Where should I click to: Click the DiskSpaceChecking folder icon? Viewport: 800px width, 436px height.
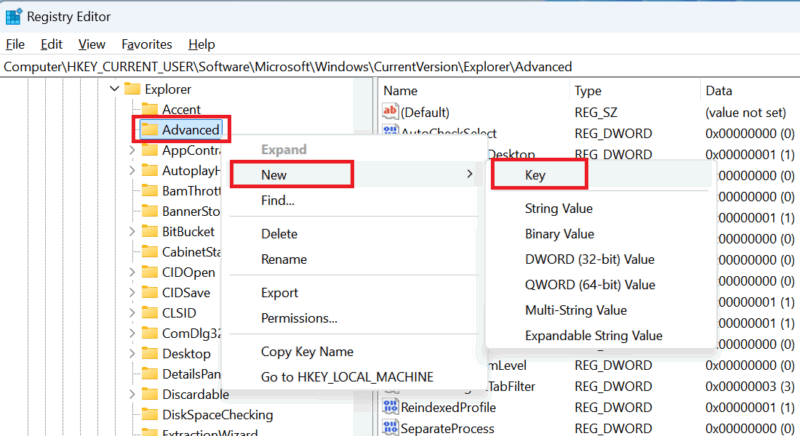click(x=149, y=415)
